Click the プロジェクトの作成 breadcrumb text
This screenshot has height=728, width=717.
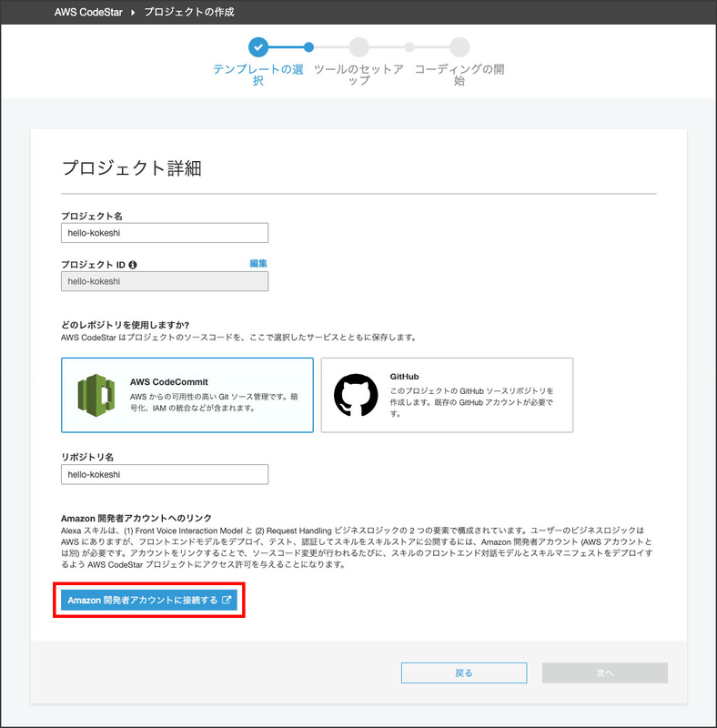coord(189,12)
